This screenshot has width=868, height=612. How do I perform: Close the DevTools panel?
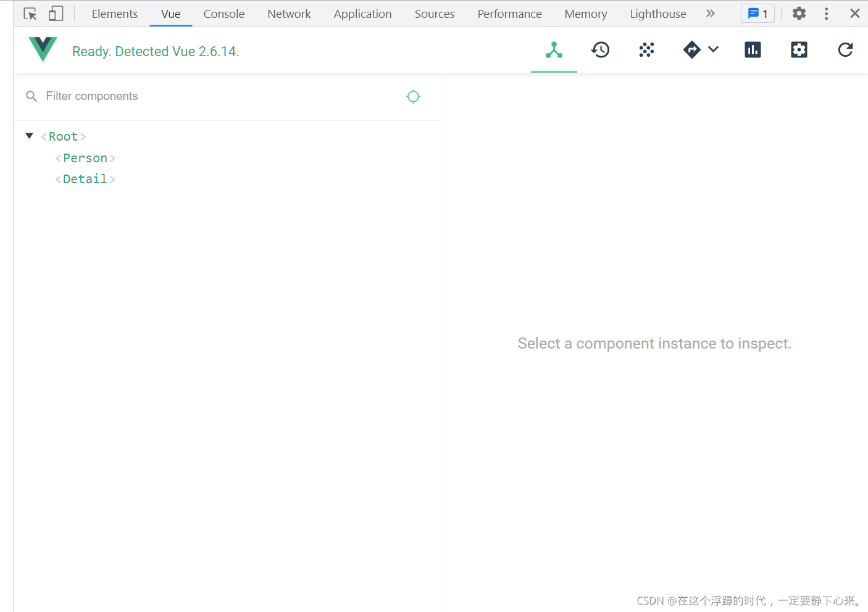click(x=855, y=13)
